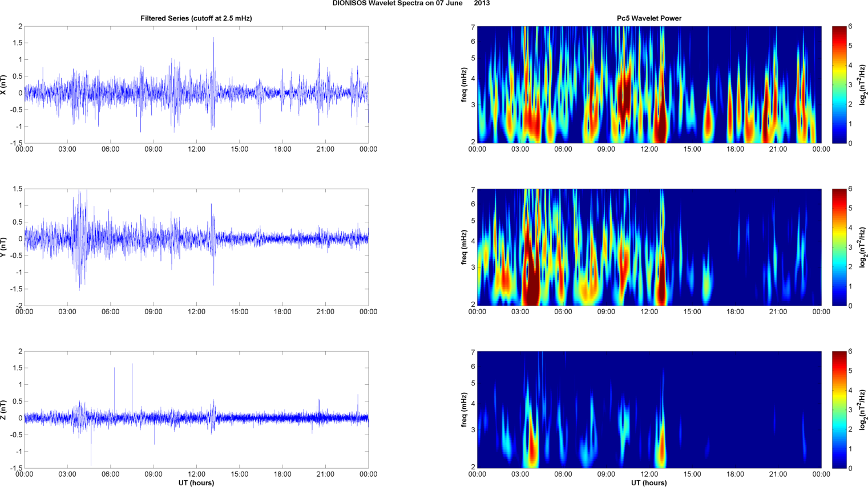Image resolution: width=868 pixels, height=487 pixels.
Task: Click the '15:00' tick label under the bottom wavelet plot
Action: click(x=692, y=474)
